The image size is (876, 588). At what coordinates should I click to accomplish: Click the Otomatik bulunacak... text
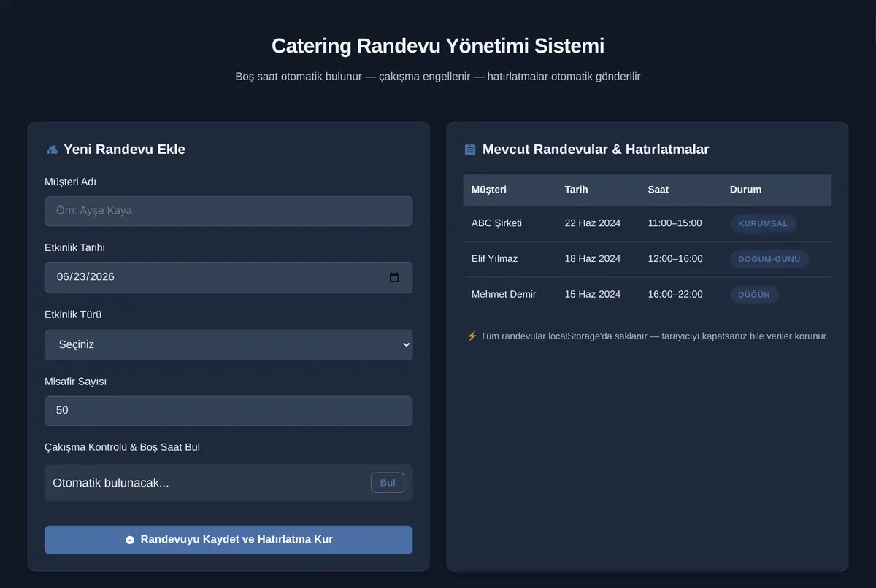pyautogui.click(x=111, y=483)
